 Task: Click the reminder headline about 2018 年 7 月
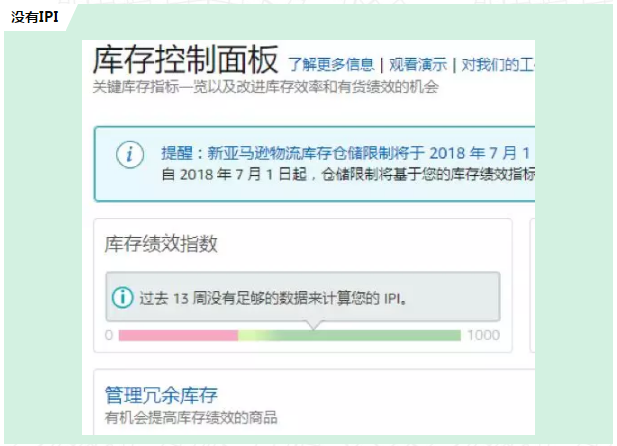pos(345,153)
